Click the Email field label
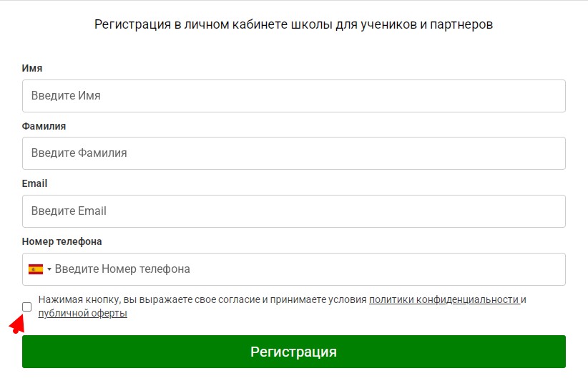The width and height of the screenshot is (588, 381). pyautogui.click(x=34, y=183)
